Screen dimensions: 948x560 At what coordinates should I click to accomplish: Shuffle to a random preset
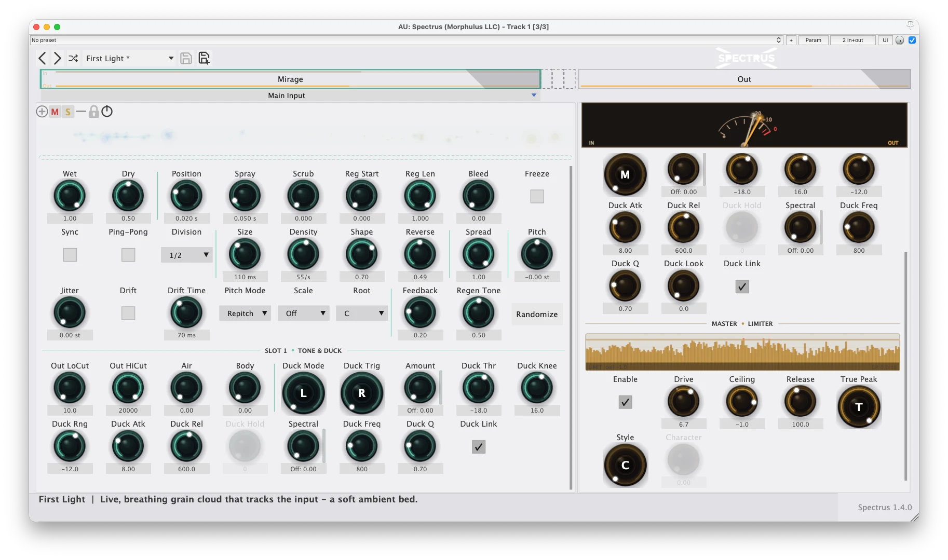click(73, 58)
